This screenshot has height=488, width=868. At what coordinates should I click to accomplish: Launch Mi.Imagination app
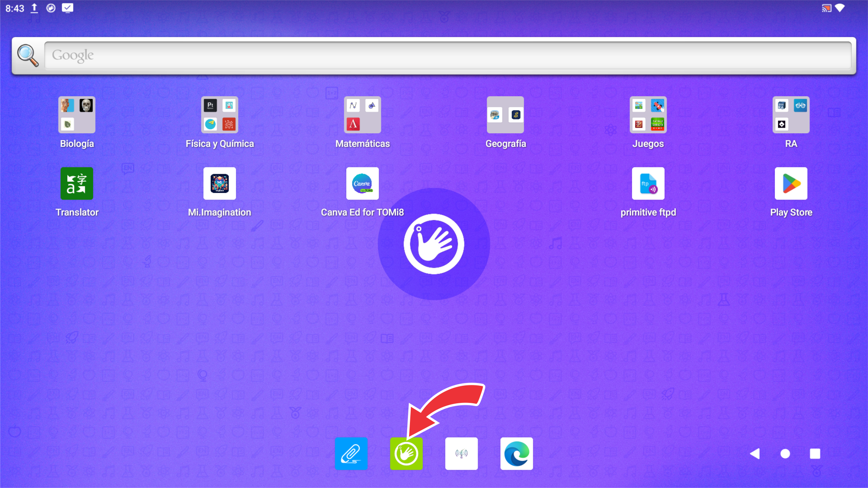pyautogui.click(x=220, y=184)
